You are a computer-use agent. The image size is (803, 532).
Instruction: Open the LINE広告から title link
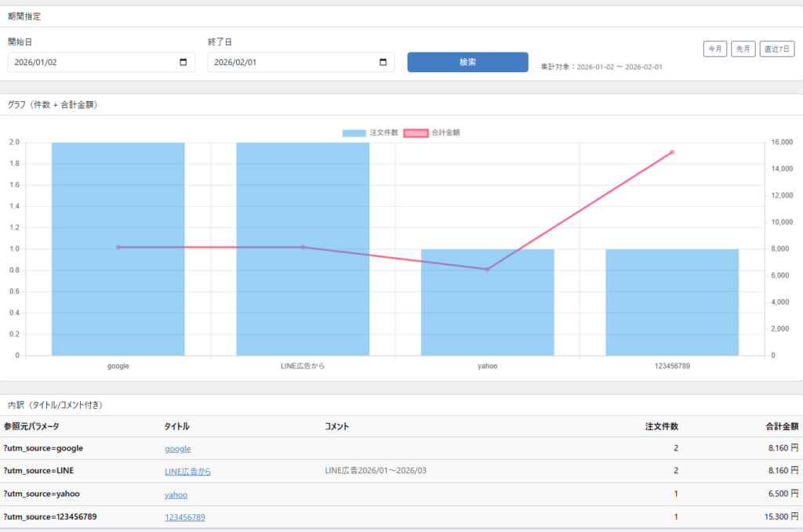[x=187, y=472]
